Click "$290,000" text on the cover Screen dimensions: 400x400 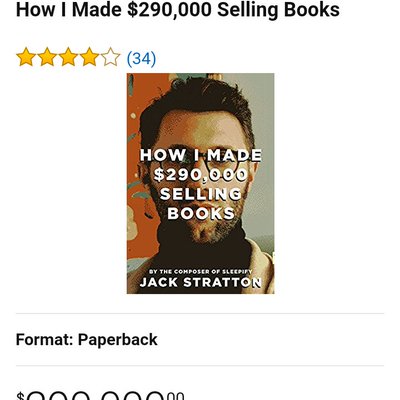201,175
